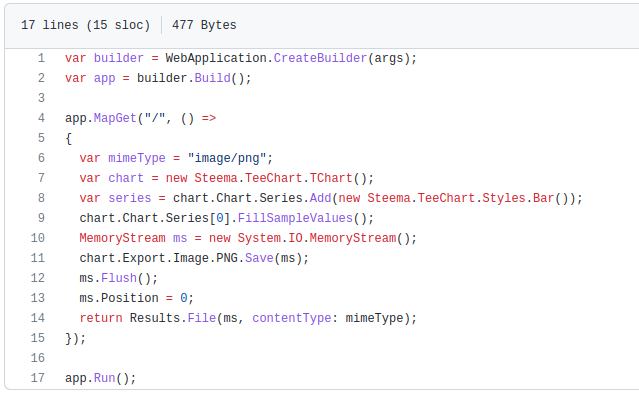Click 'TChart' constructor on line 7

tap(331, 178)
